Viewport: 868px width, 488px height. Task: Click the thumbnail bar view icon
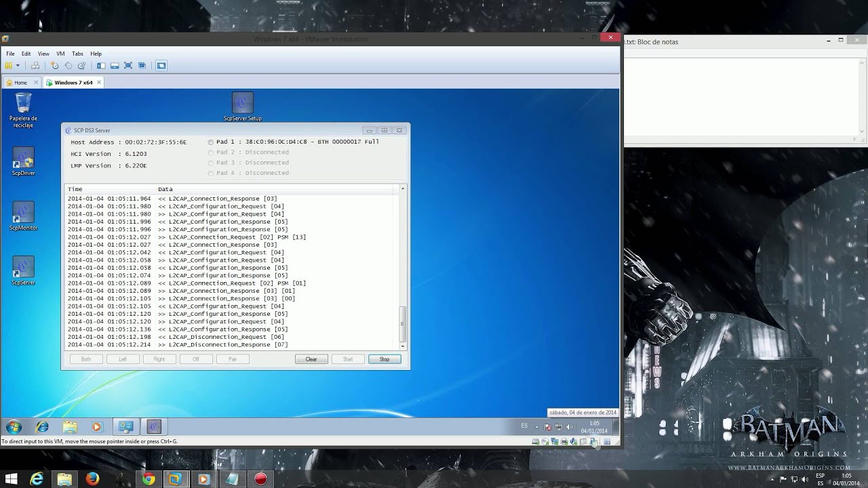[x=115, y=66]
